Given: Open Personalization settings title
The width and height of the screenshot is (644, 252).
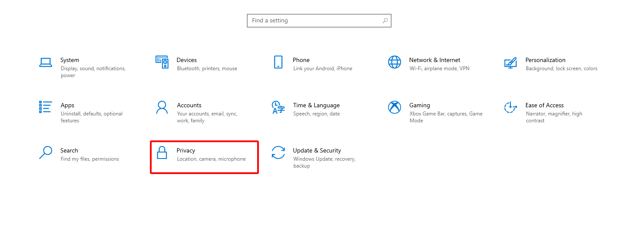Looking at the screenshot, I should pyautogui.click(x=545, y=60).
